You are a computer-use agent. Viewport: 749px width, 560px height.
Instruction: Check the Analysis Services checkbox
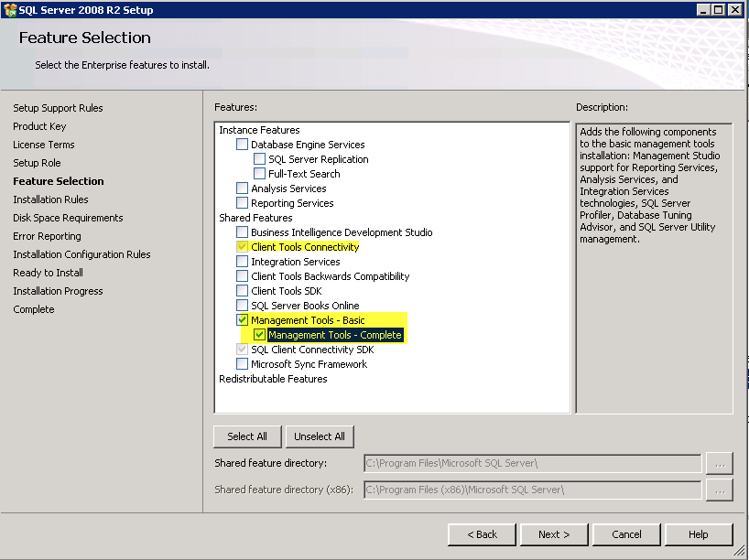click(x=242, y=188)
